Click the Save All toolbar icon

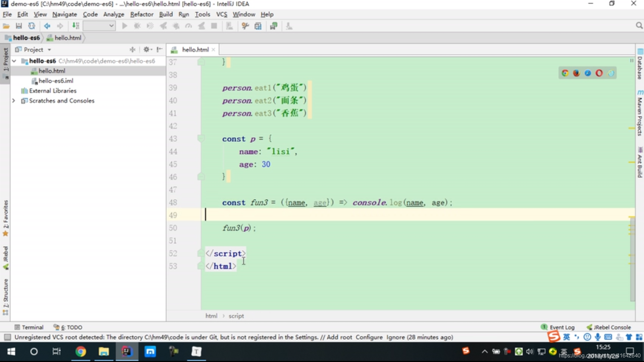click(x=19, y=26)
